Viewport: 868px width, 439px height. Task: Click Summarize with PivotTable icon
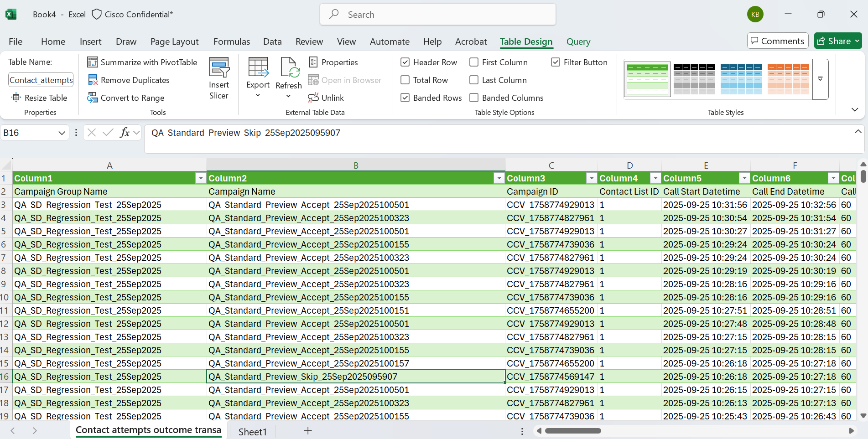(93, 62)
